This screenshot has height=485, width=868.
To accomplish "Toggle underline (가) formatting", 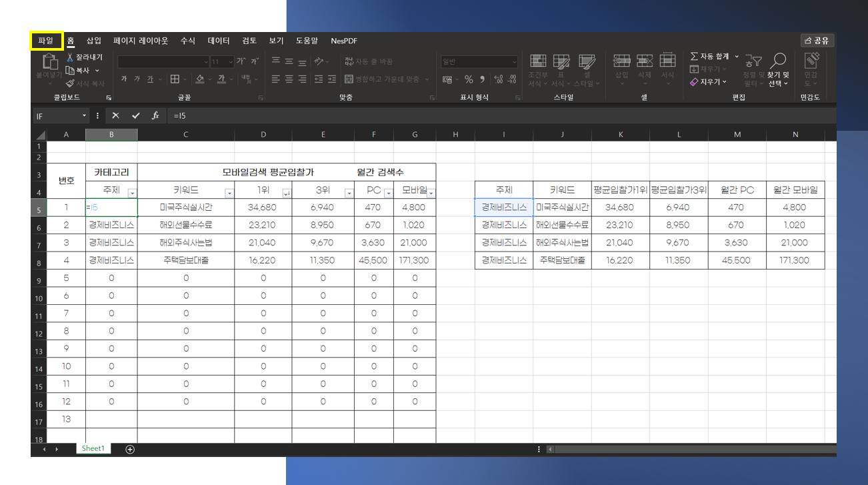I will tap(150, 79).
